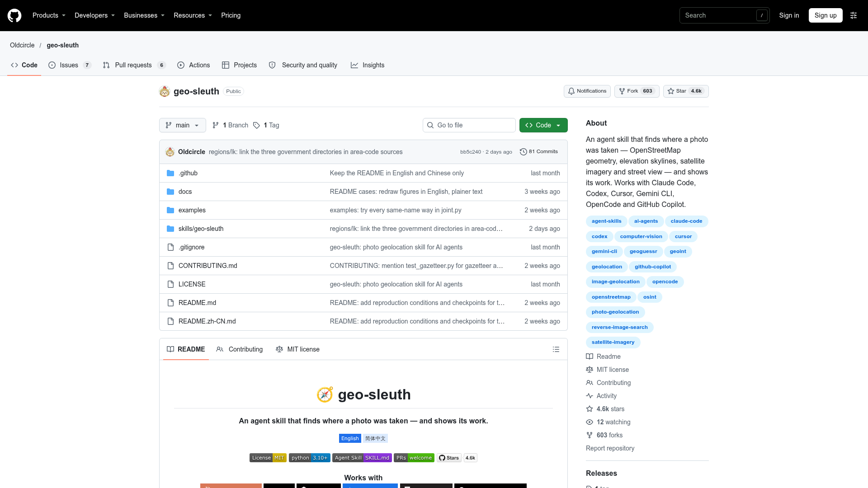
Task: Switch README to 简体中文 badge
Action: [x=375, y=438]
